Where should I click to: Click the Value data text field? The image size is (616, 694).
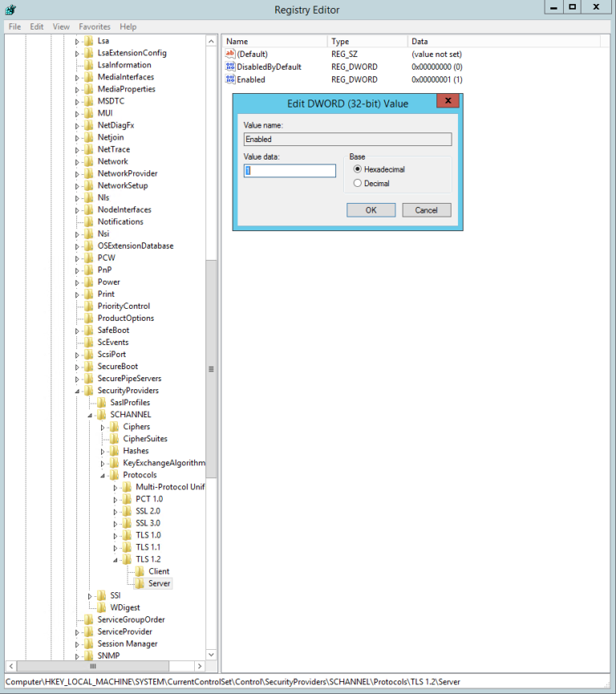290,171
